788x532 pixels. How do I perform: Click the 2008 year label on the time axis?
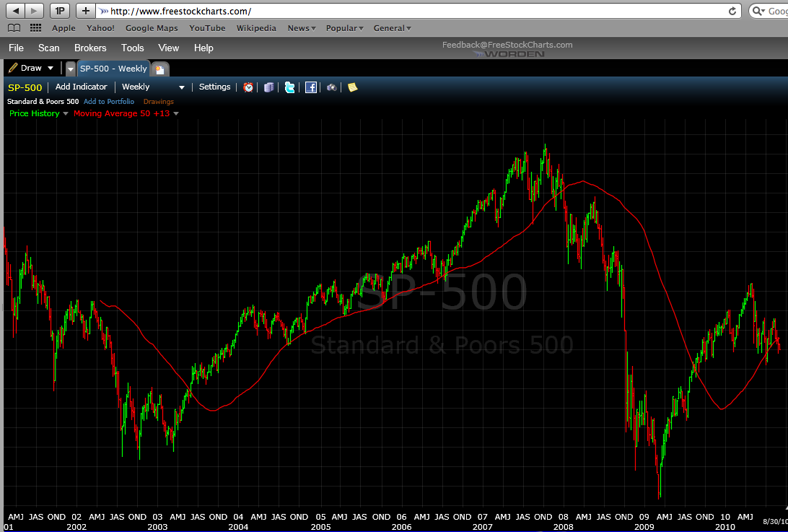[x=564, y=527]
